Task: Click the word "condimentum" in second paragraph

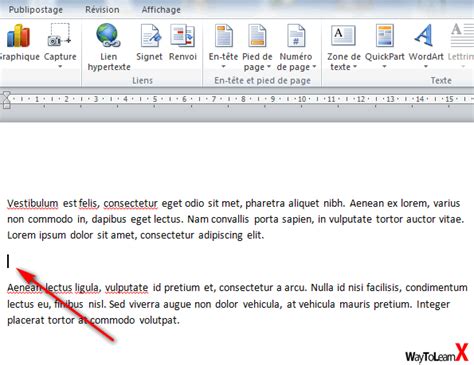Action: pos(436,287)
